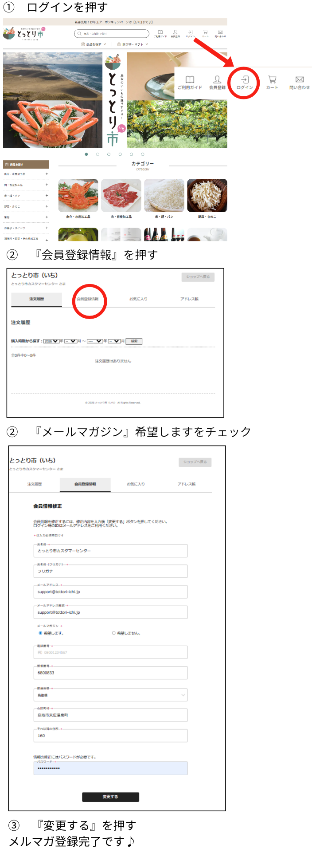Open the 都道府県 prefecture dropdown showing 鳥取県
This screenshot has width=312, height=868.
[110, 695]
